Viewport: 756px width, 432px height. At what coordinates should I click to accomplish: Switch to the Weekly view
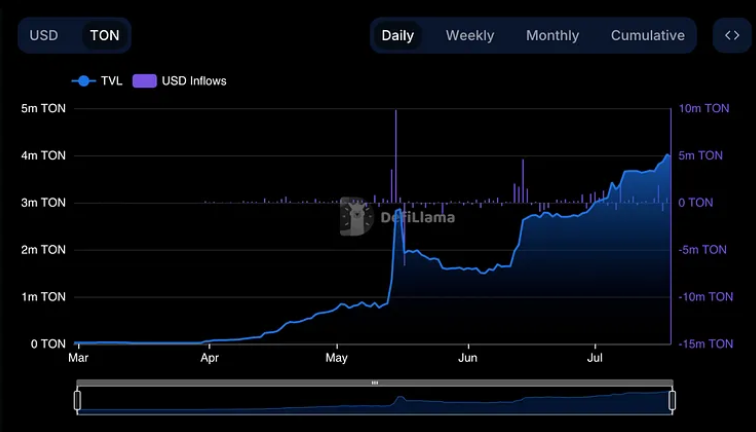(x=469, y=35)
